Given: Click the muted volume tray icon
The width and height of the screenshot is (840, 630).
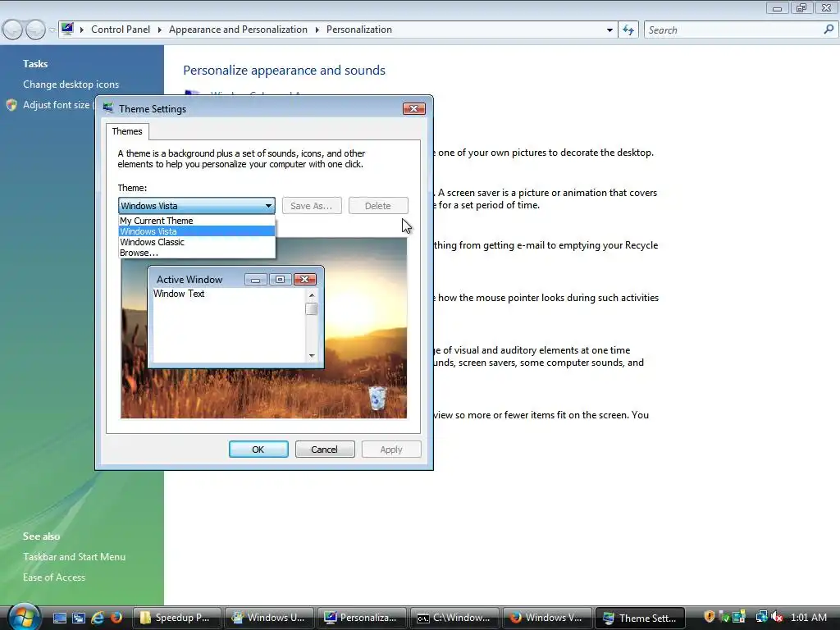Looking at the screenshot, I should 777,617.
